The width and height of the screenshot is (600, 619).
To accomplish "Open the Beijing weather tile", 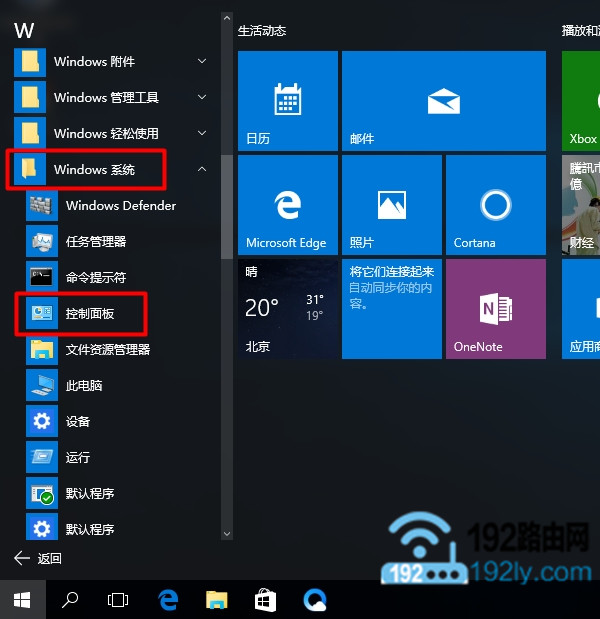I will pos(286,309).
